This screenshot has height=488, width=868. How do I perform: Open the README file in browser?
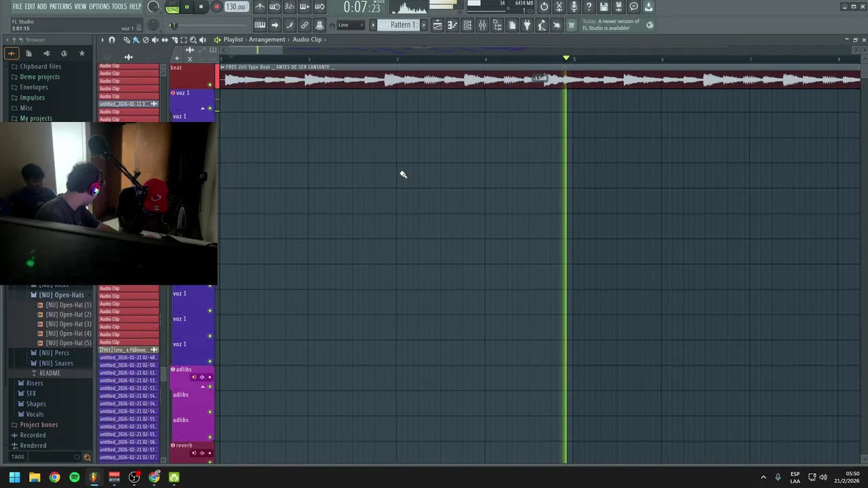click(50, 373)
